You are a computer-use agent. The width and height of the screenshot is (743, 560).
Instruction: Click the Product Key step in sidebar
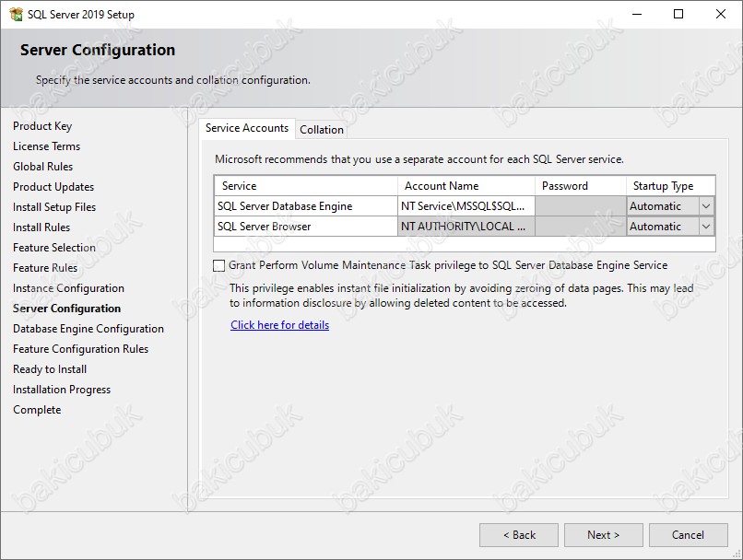(42, 126)
